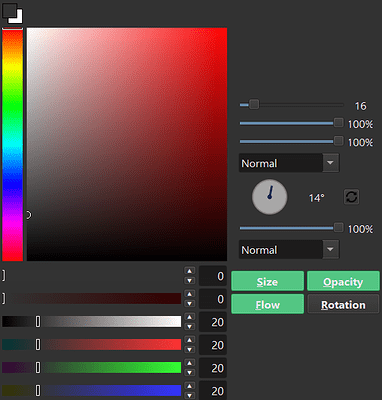Click the vertical rainbow hue strip
Viewport: 382px width, 400px height.
pyautogui.click(x=13, y=144)
